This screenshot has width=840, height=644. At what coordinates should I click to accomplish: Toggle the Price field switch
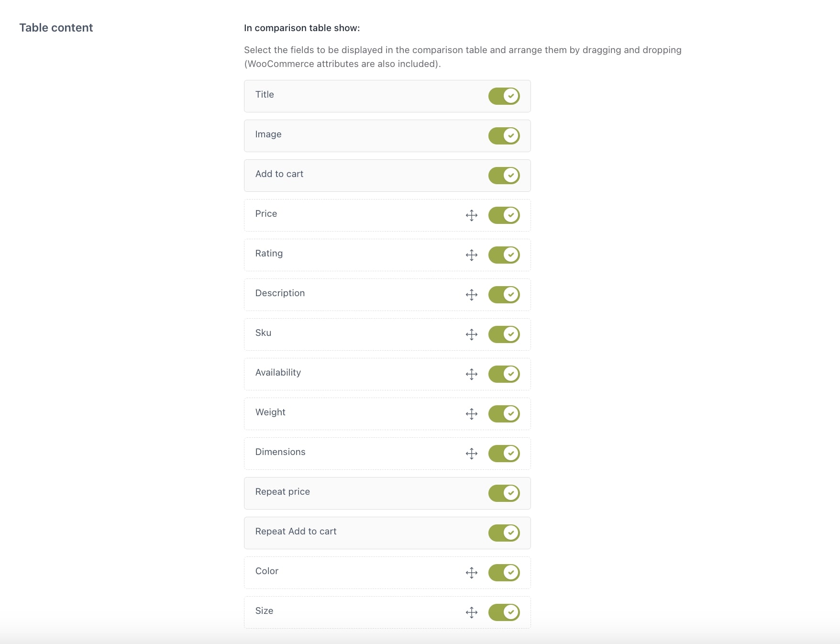(504, 215)
